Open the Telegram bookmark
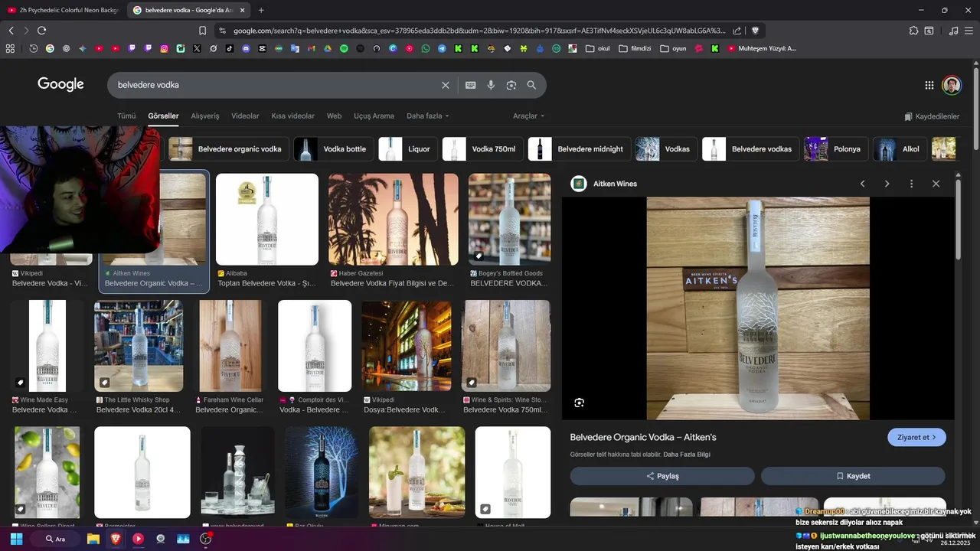980x551 pixels. (442, 48)
